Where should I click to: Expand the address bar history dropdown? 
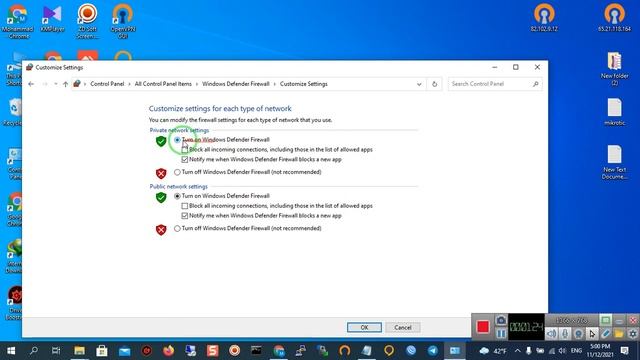tap(419, 84)
